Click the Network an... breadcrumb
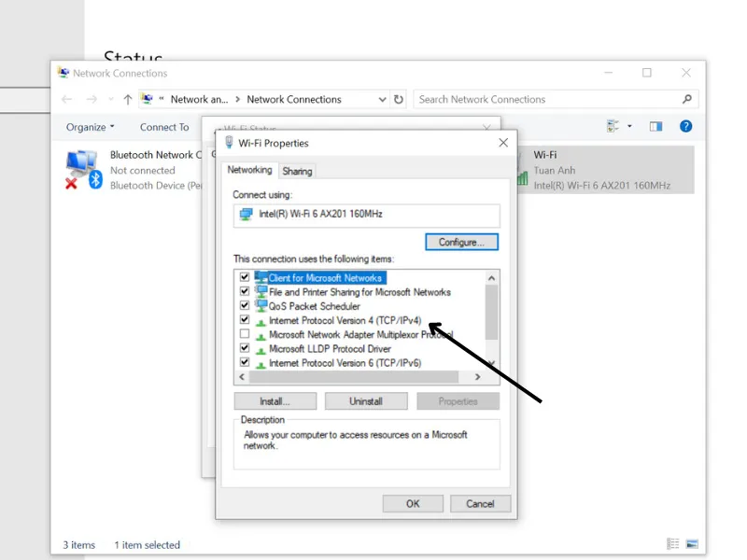 click(x=199, y=100)
